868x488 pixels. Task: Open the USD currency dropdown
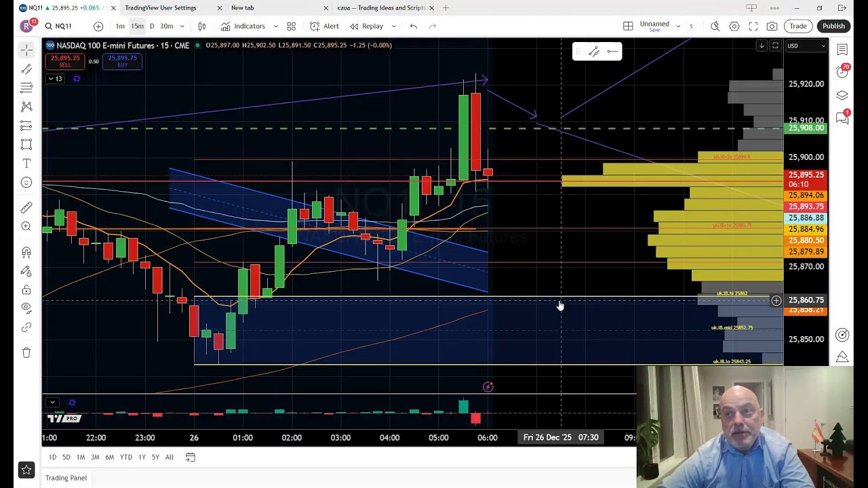(x=806, y=46)
